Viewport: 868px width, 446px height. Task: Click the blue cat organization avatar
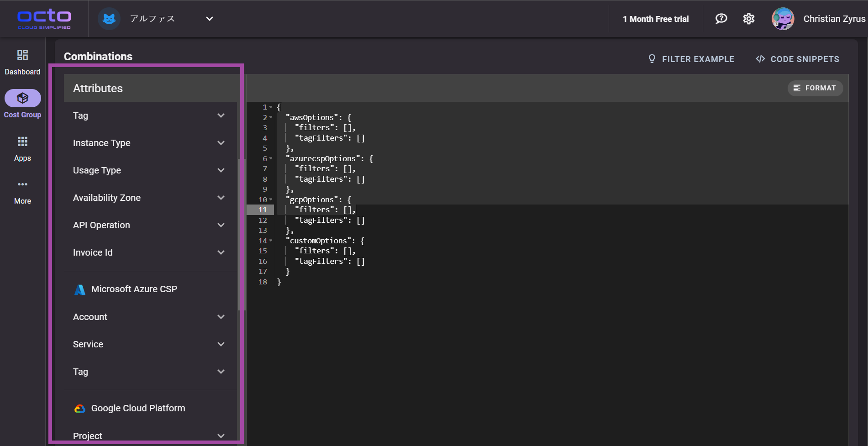tap(109, 19)
